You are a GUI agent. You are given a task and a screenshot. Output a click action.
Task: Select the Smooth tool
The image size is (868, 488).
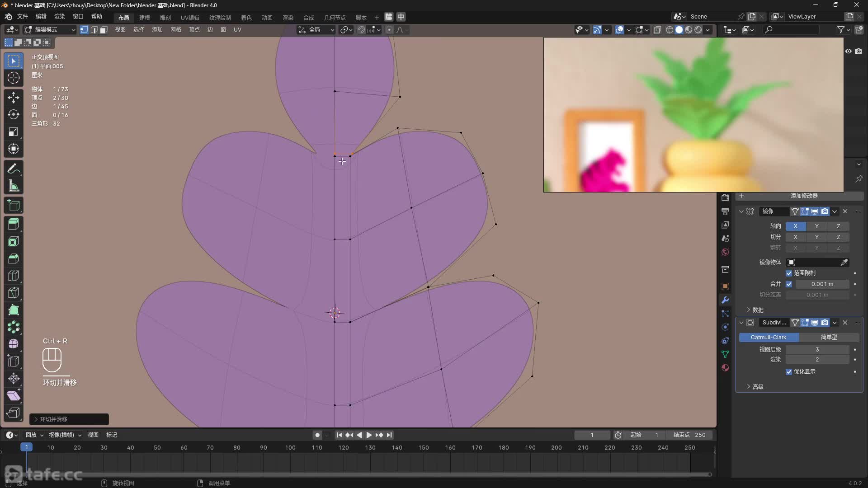[x=14, y=344]
